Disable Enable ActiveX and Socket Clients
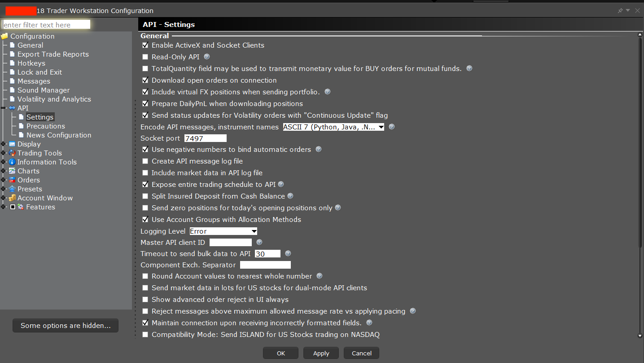 [145, 45]
